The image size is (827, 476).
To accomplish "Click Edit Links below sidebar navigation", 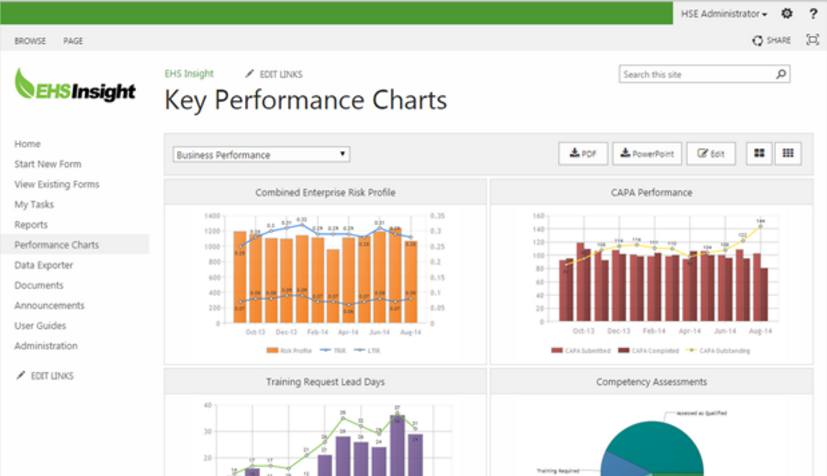I will click(52, 376).
